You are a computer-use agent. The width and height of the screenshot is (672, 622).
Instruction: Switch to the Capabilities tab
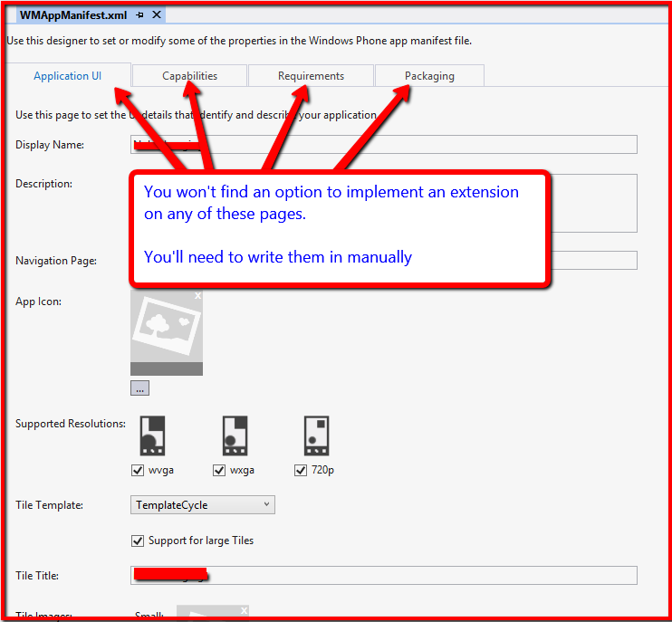190,76
